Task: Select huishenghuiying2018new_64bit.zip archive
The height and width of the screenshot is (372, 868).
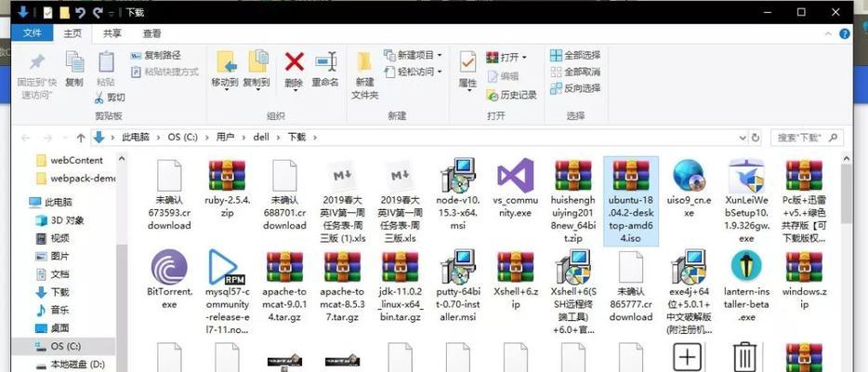Action: tap(573, 201)
